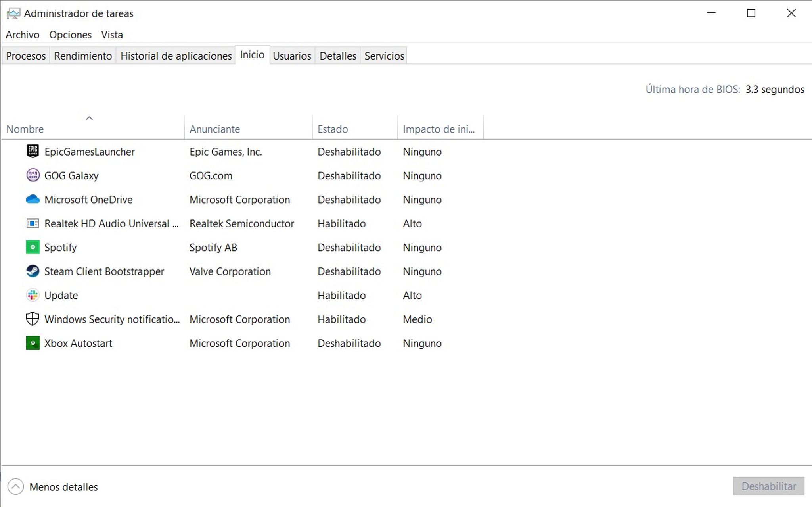Click the Steam Client Bootstrapper icon

coord(33,271)
